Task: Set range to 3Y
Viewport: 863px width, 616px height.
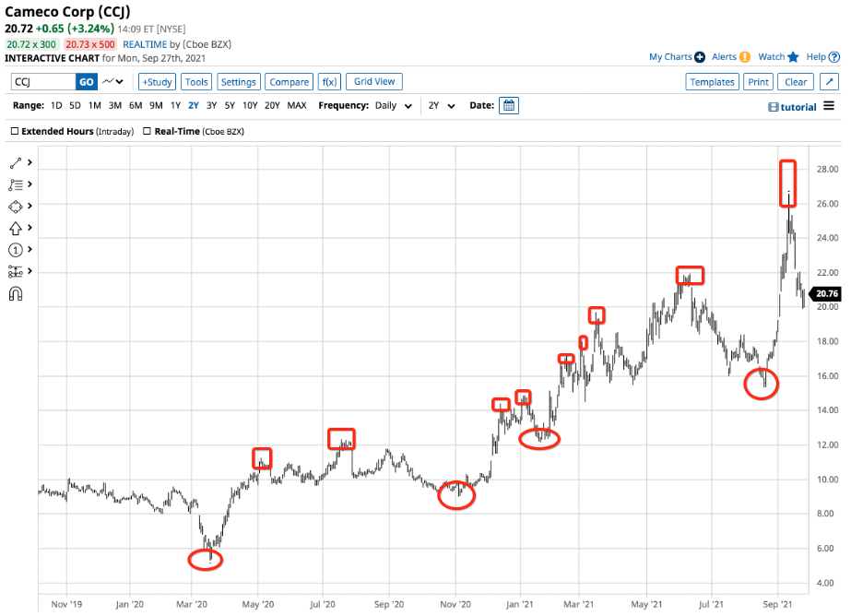Action: (x=211, y=105)
